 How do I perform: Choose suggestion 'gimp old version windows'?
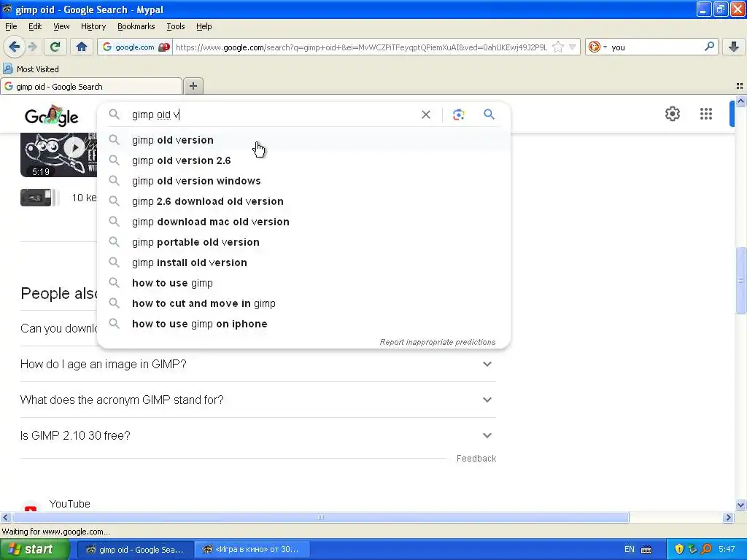[303, 181]
